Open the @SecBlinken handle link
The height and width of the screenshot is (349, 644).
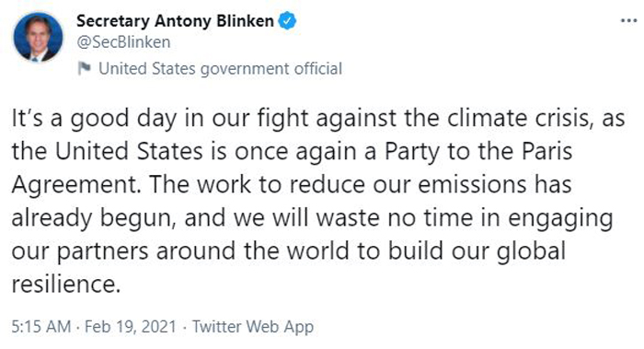tap(123, 42)
